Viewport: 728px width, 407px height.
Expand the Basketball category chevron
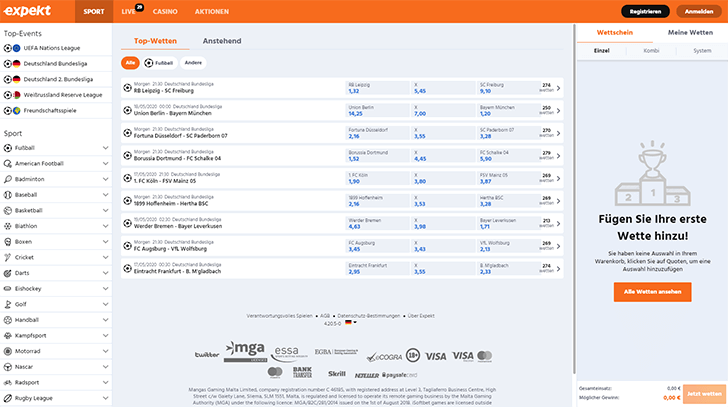(105, 210)
